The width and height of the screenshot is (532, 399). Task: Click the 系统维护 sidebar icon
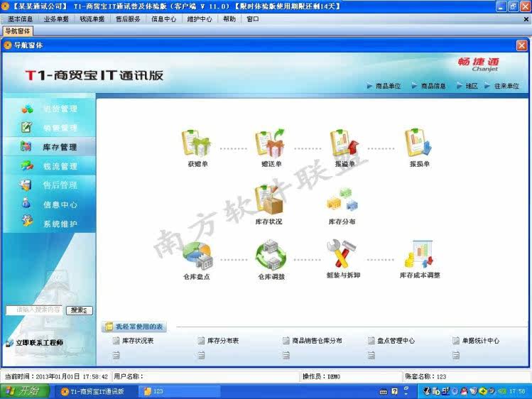(x=27, y=221)
